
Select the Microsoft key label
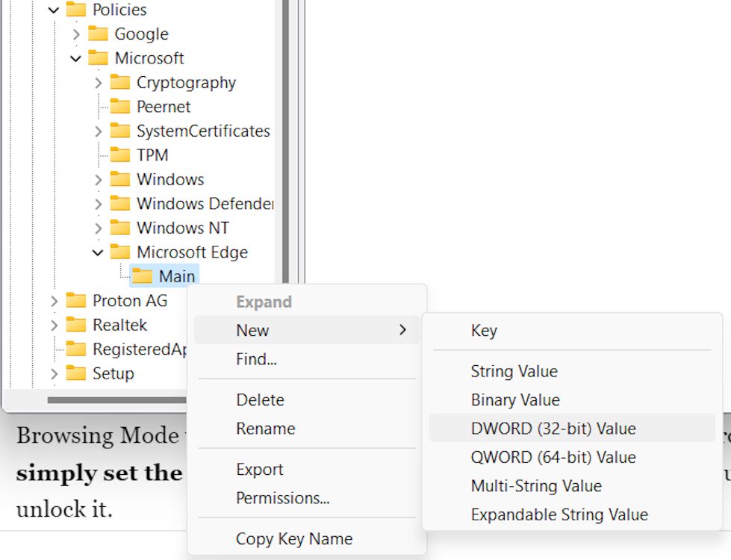pos(149,58)
